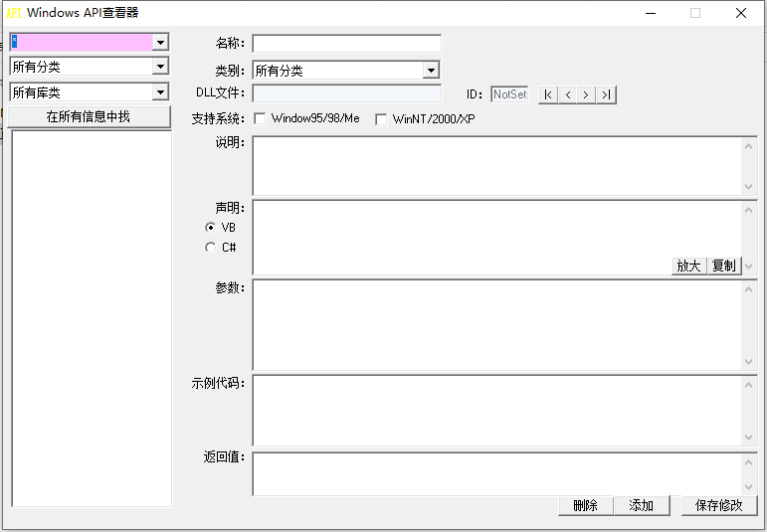The height and width of the screenshot is (532, 767).
Task: Click the API application icon in title bar
Action: [14, 13]
